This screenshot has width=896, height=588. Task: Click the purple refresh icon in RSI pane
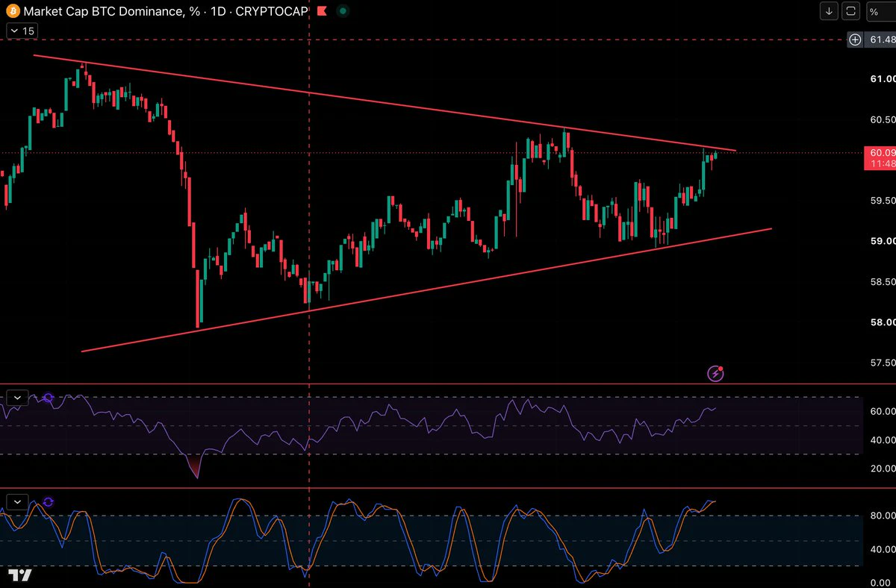(x=49, y=398)
